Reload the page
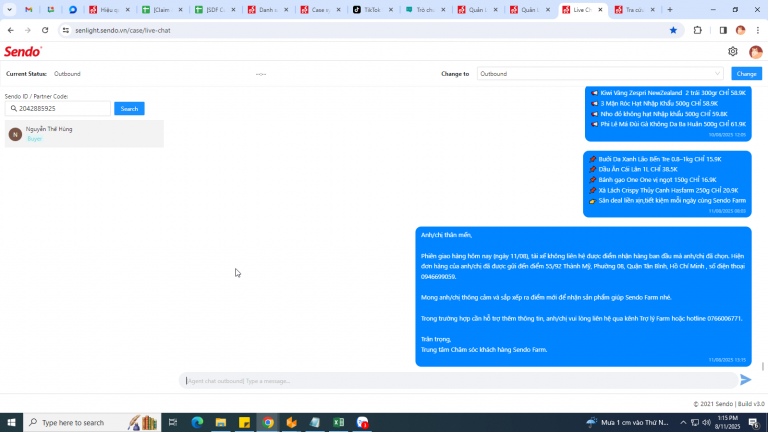 pyautogui.click(x=45, y=30)
